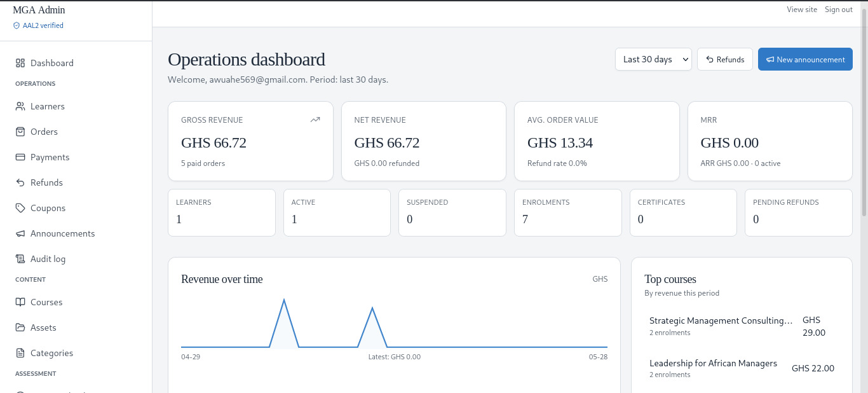Click the Assets folder icon
Viewport: 868px width, 393px height.
point(20,327)
